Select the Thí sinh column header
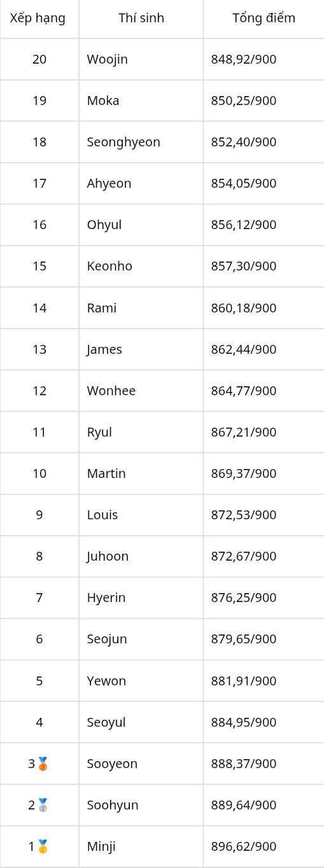Viewport: 324px width, 868px height. [141, 18]
